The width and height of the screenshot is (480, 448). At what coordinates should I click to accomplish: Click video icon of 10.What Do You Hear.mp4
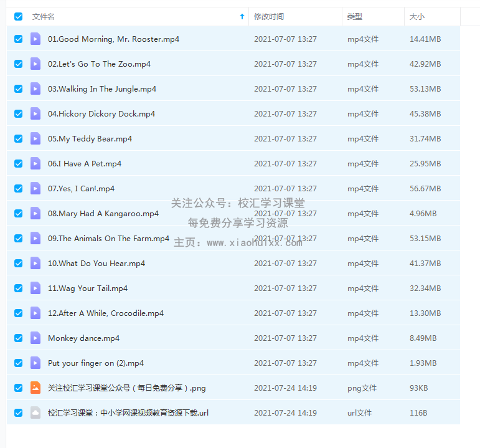(x=35, y=263)
